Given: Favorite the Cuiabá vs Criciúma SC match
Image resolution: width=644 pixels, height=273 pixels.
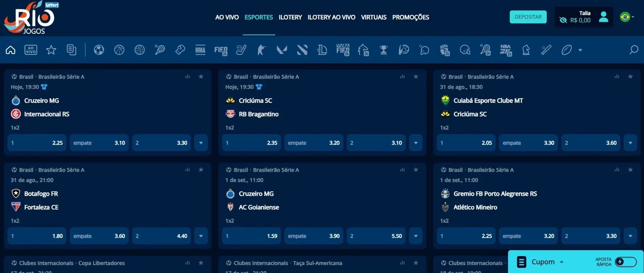Looking at the screenshot, I should 630,77.
